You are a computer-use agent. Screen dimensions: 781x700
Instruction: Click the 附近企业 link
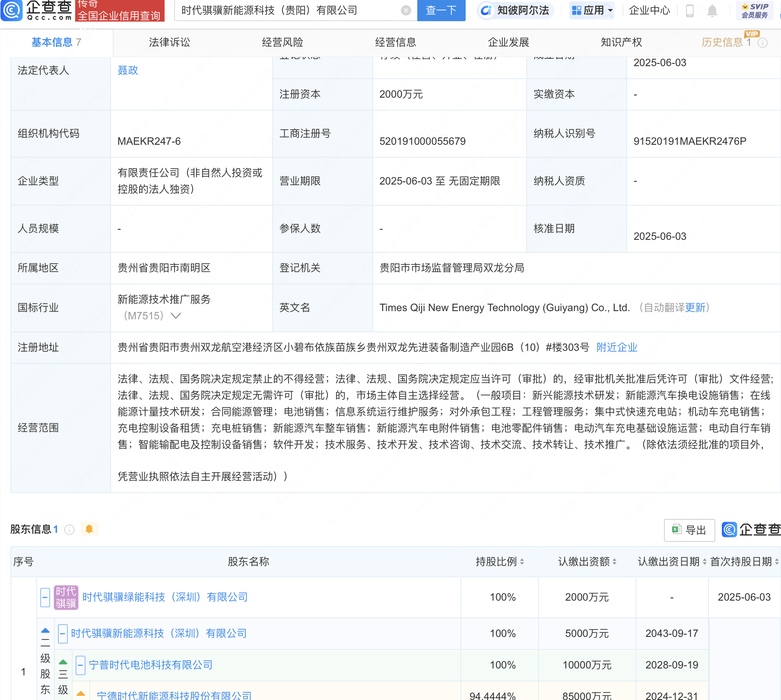pos(617,347)
